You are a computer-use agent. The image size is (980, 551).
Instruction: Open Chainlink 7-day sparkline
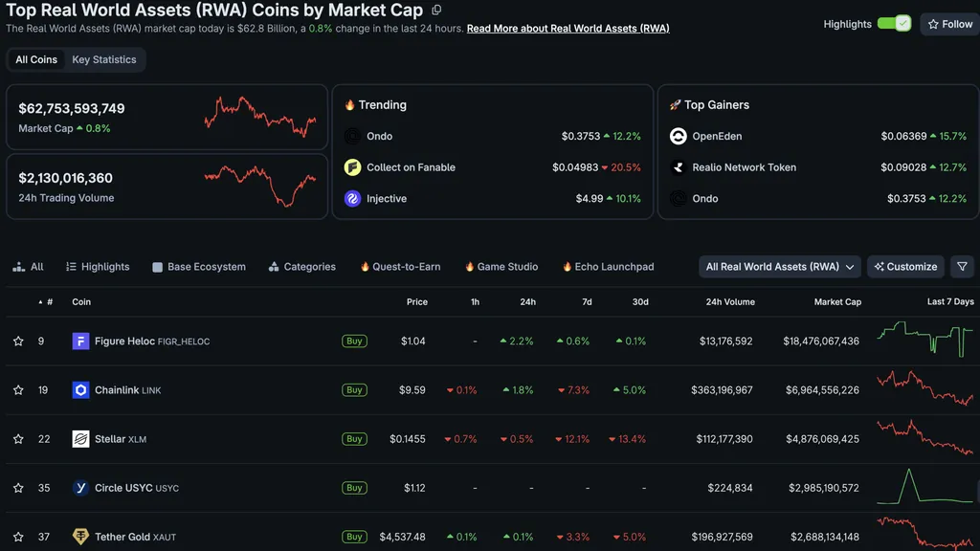pos(925,388)
